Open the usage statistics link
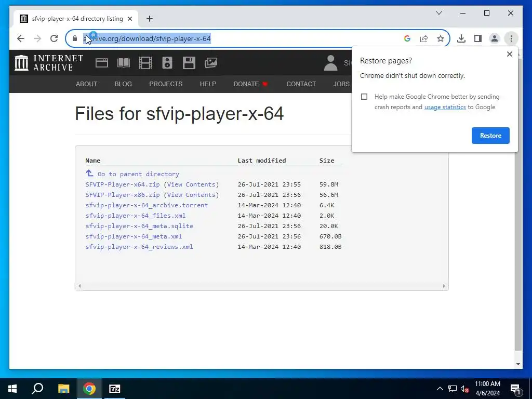The height and width of the screenshot is (399, 532). 445,107
